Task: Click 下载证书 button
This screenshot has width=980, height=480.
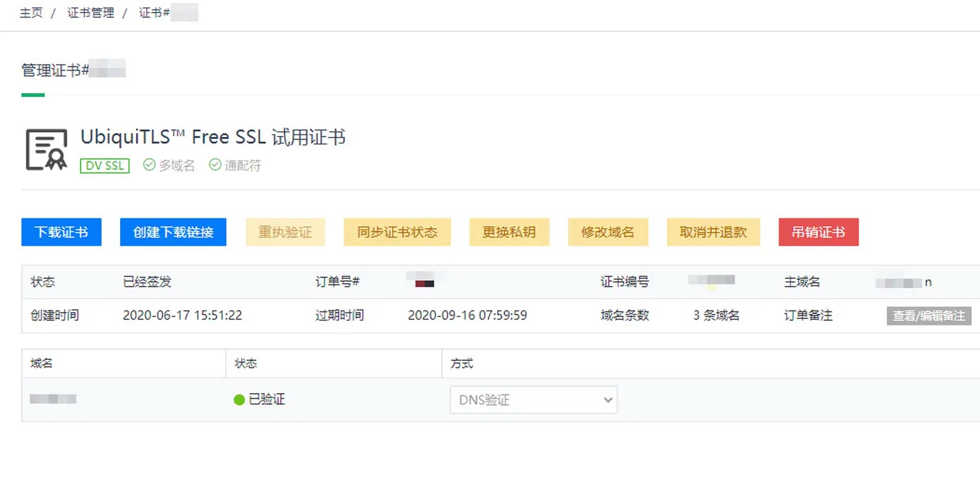Action: pos(61,232)
